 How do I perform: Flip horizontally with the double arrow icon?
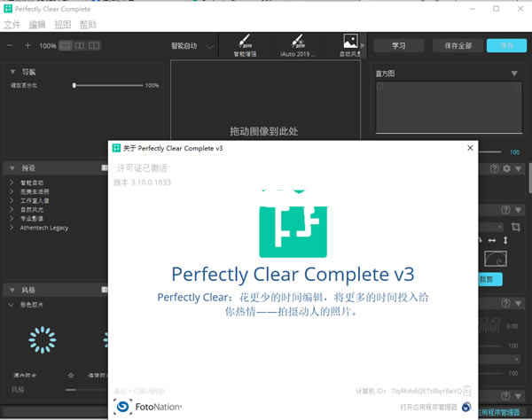[x=491, y=240]
